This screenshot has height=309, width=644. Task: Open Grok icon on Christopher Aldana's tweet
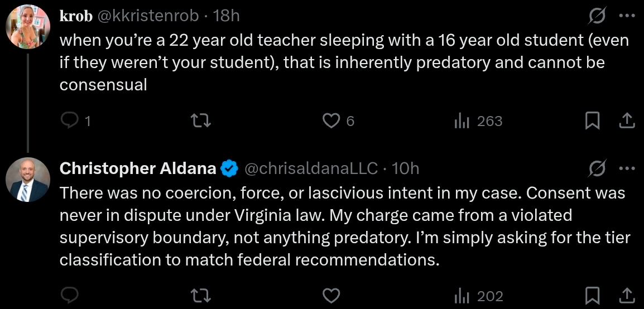(x=598, y=168)
